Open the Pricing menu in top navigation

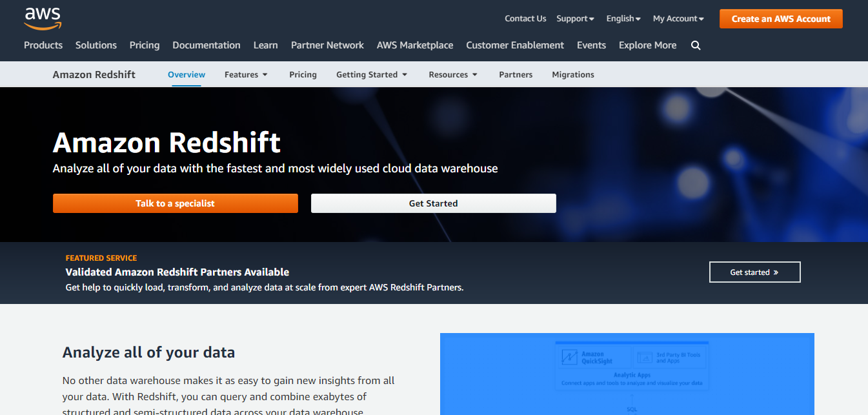[x=145, y=45]
